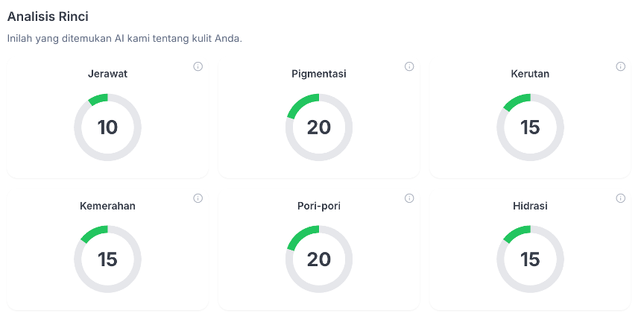Click the Kerutan info icon
Image resolution: width=644 pixels, height=331 pixels.
[x=621, y=66]
